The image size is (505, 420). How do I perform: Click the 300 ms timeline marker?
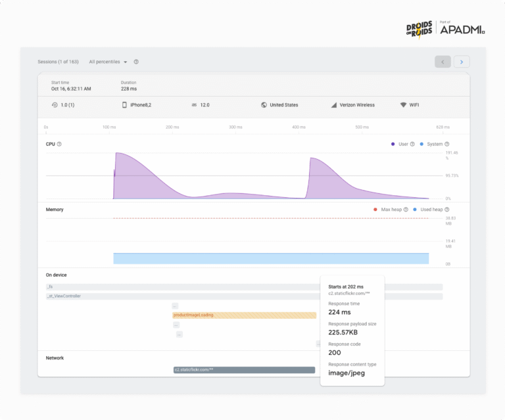[235, 127]
